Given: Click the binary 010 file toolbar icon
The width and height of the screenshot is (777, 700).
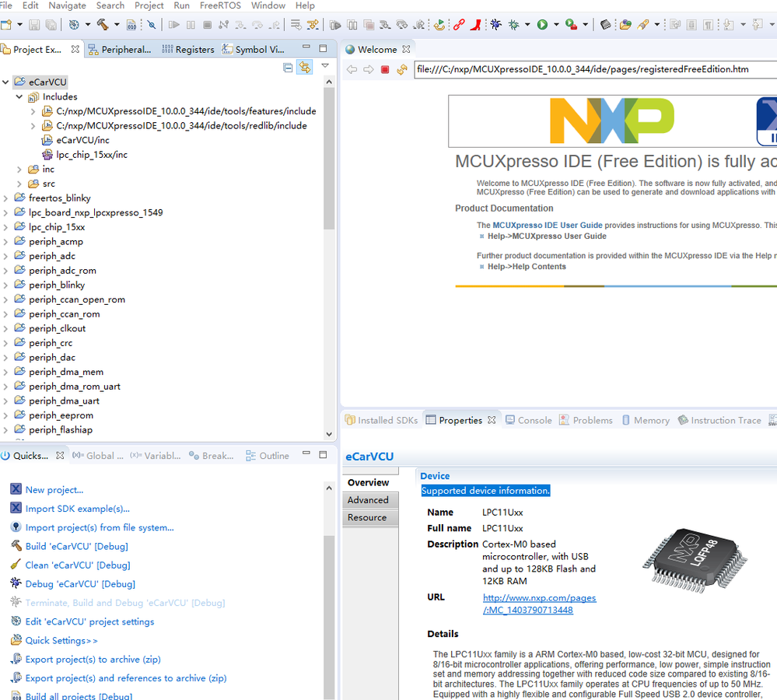Looking at the screenshot, I should [x=131, y=24].
